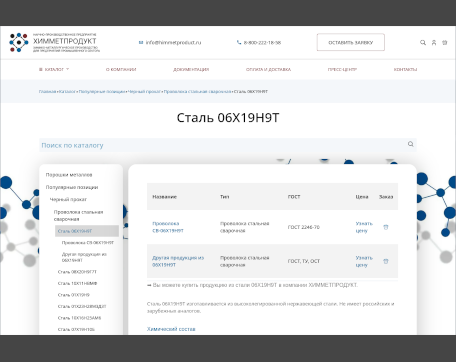Viewport: 456px width, 362px height.
Task: Add Другая продукция из 06Х19Н9Т to cart icon
Action: coord(386,261)
